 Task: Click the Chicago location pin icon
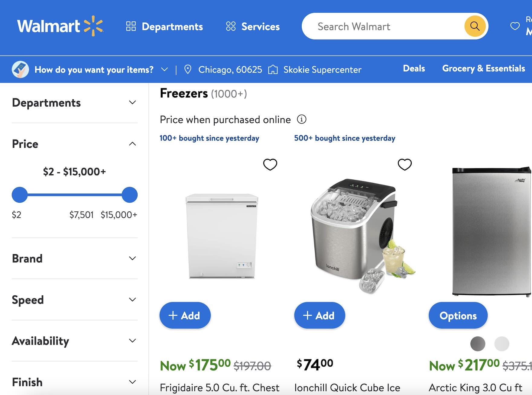pos(188,69)
